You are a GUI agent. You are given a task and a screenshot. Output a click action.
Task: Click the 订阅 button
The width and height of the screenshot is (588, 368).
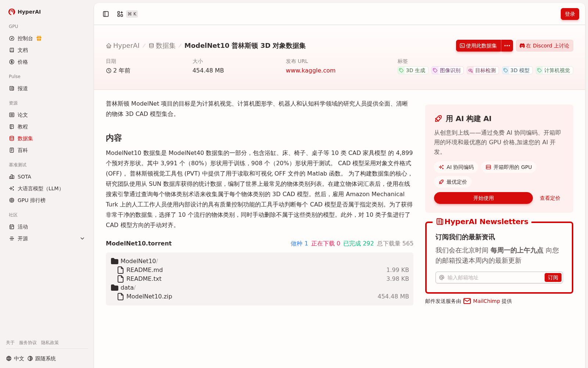(553, 277)
